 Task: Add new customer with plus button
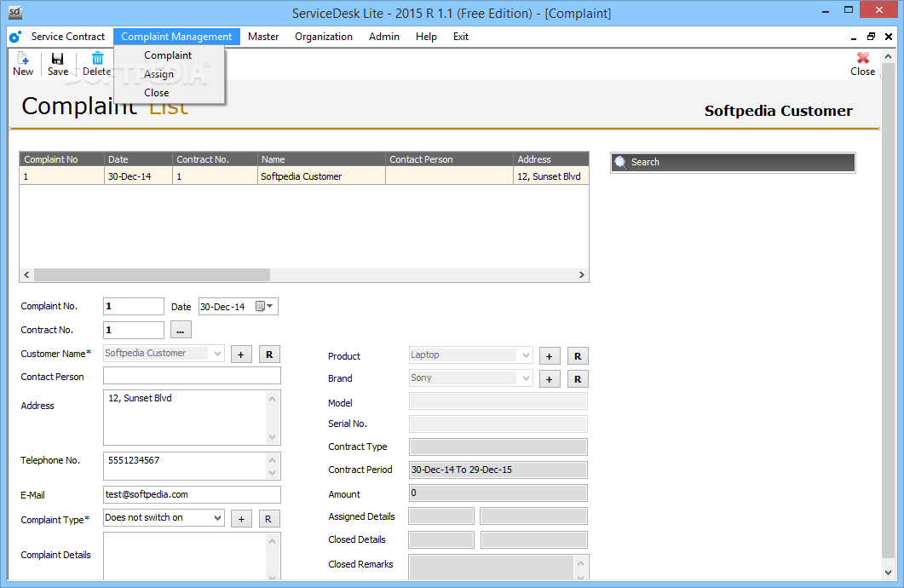coord(241,355)
